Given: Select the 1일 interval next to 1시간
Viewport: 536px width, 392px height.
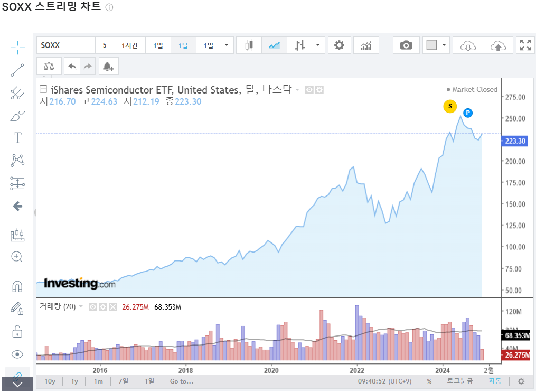Looking at the screenshot, I should [158, 45].
